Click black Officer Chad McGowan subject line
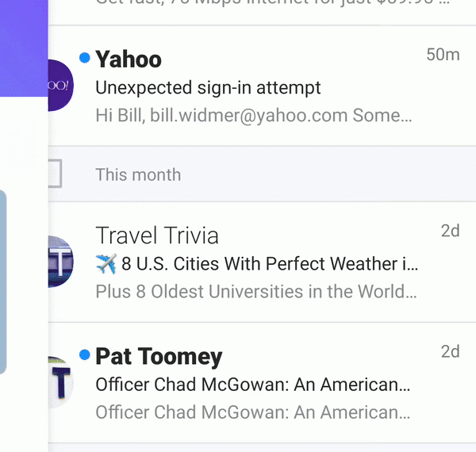This screenshot has height=452, width=476. pyautogui.click(x=252, y=385)
